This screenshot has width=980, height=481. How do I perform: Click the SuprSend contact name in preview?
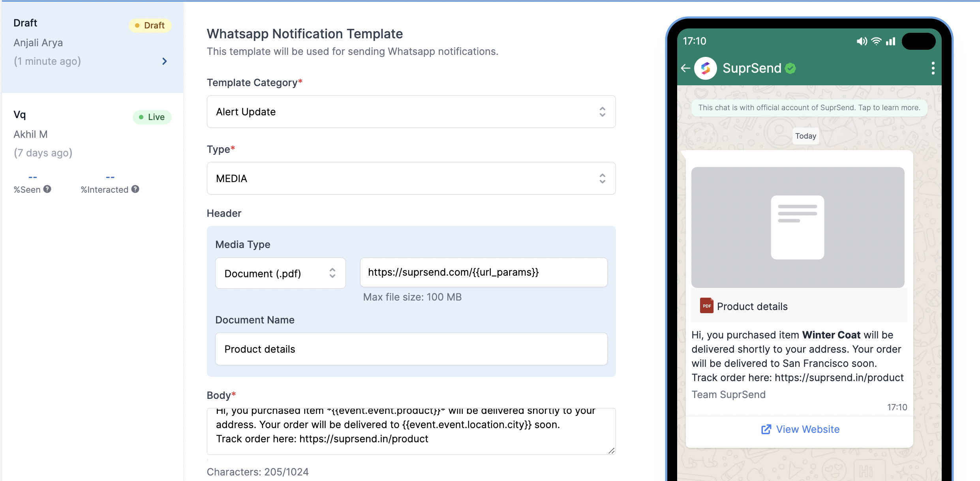[752, 68]
